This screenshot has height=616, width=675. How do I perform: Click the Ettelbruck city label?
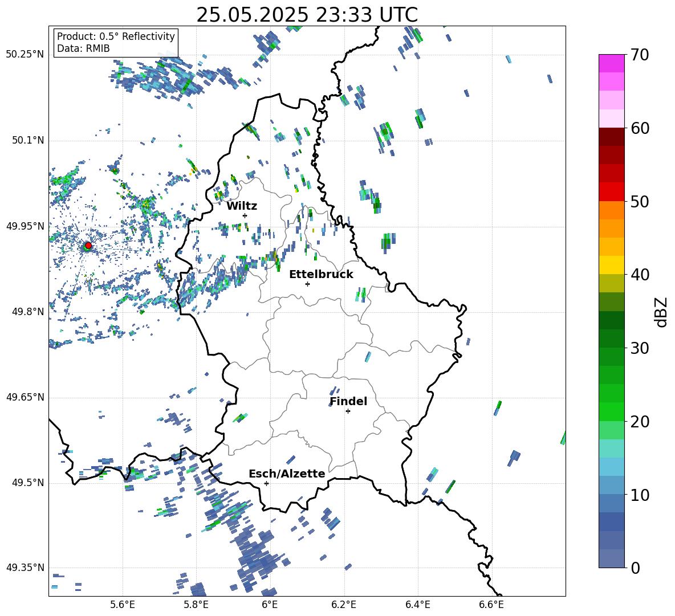[321, 275]
